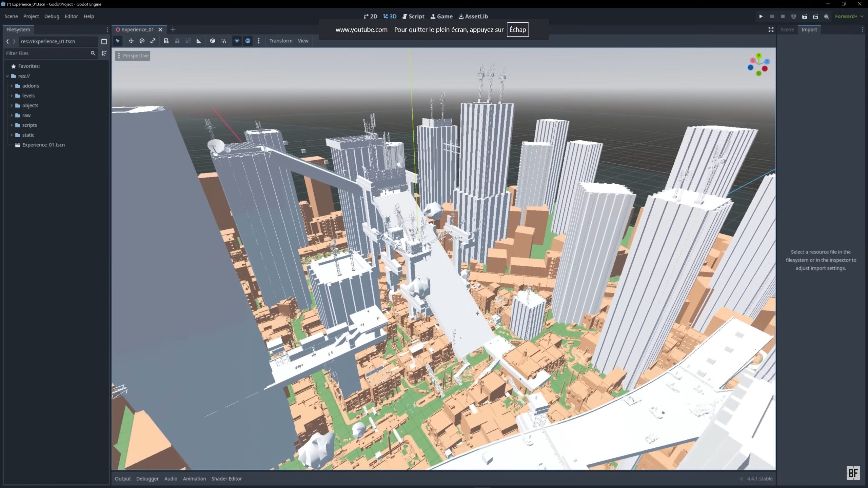
Task: Switch to the Scene dock tab
Action: click(x=787, y=29)
